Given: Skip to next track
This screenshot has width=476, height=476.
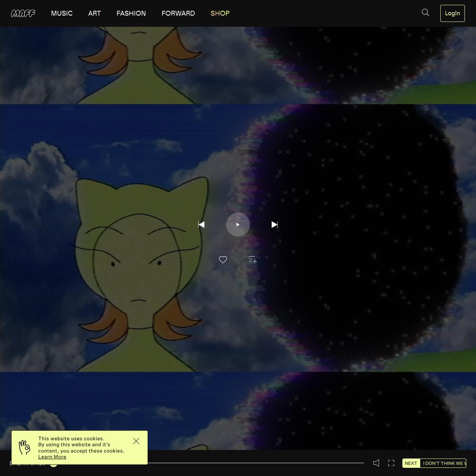Looking at the screenshot, I should 275,225.
